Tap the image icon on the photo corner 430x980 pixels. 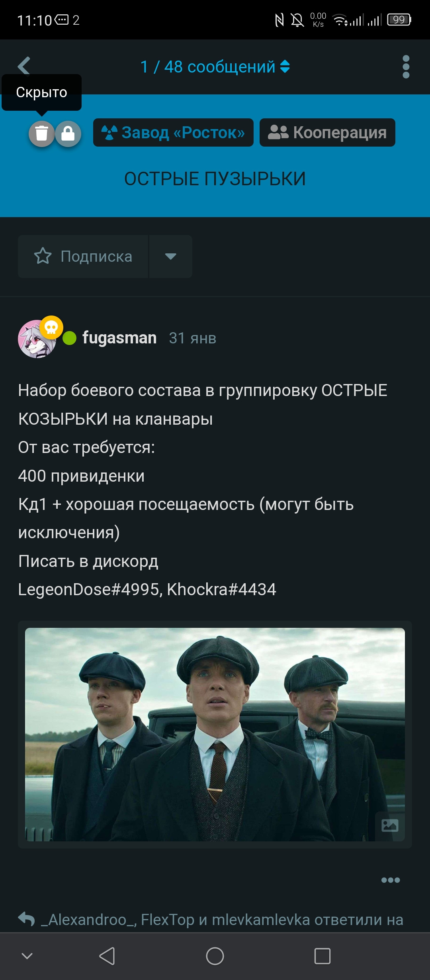coord(390,826)
